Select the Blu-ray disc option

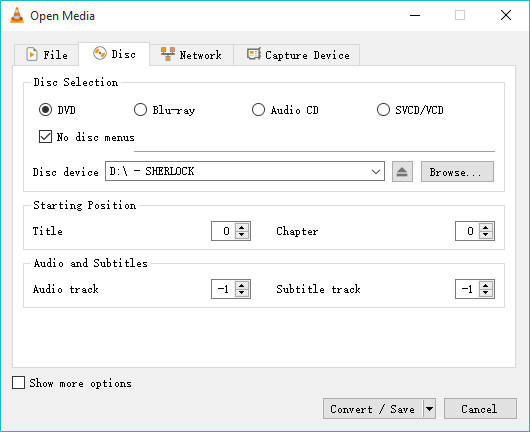pyautogui.click(x=140, y=110)
